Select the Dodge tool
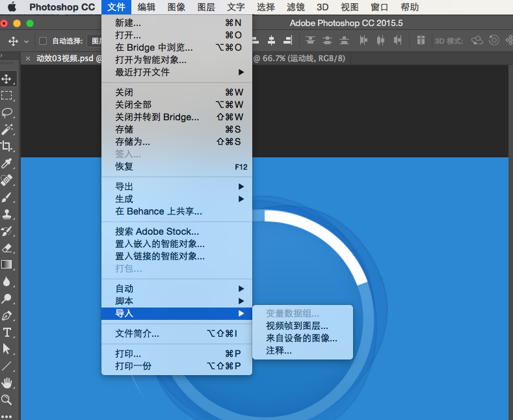This screenshot has height=420, width=513. pyautogui.click(x=7, y=298)
